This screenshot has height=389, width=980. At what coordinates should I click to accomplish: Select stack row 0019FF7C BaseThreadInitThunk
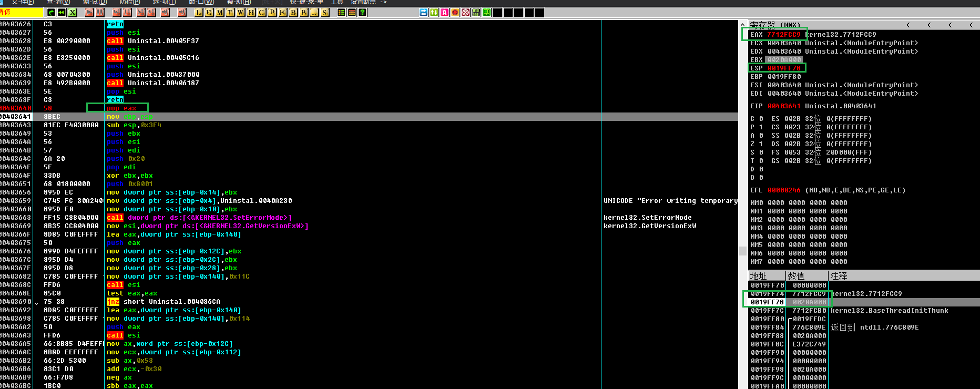pos(864,311)
